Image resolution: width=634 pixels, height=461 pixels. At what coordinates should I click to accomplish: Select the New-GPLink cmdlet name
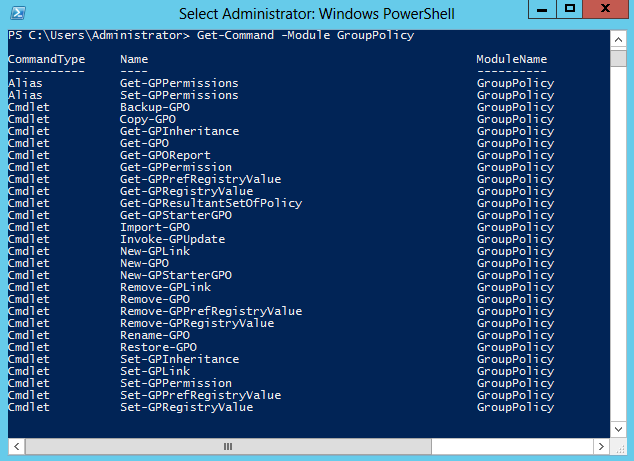point(155,251)
